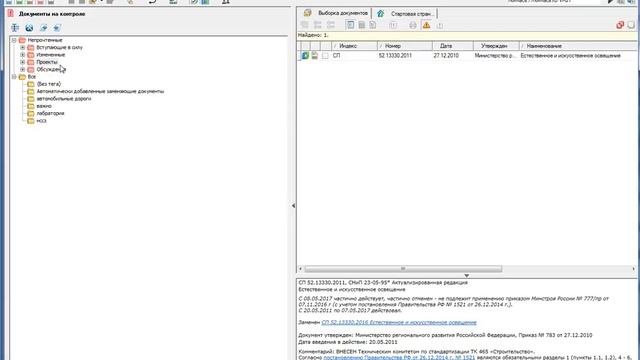Click the toolbar icon right of the highlighted view icon
This screenshot has width=640, height=360.
pos(362,25)
